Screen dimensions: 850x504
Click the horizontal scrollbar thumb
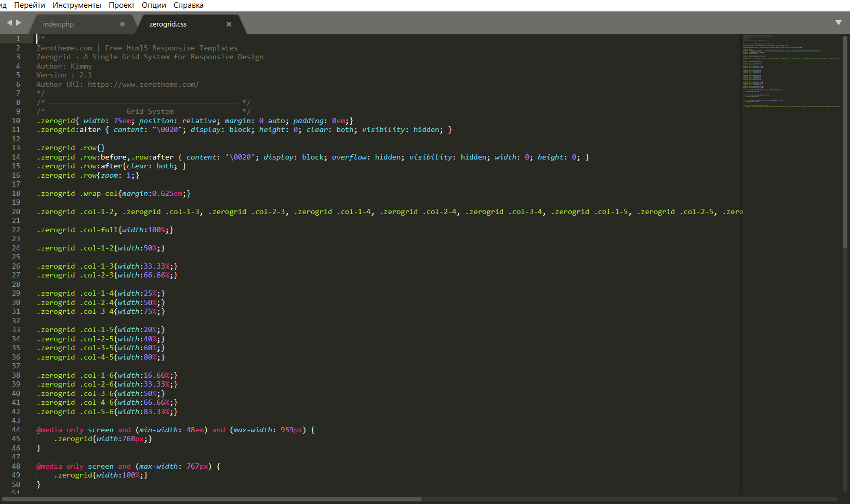tap(210, 499)
